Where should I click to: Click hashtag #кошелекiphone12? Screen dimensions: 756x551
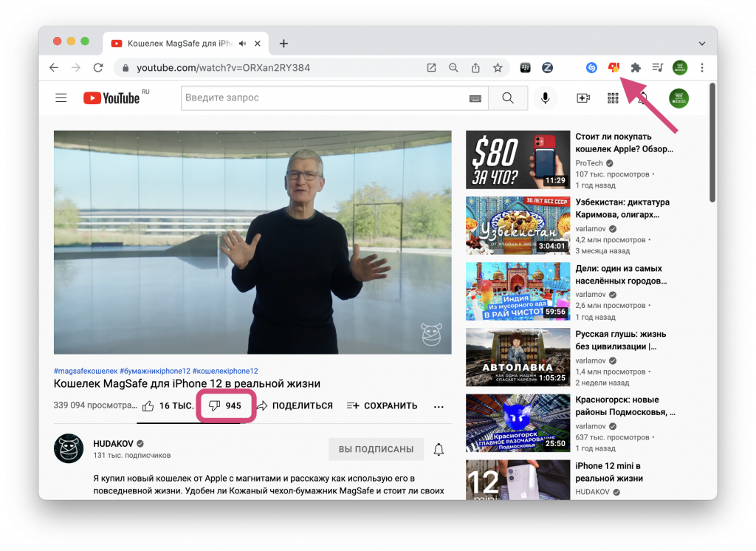(225, 371)
